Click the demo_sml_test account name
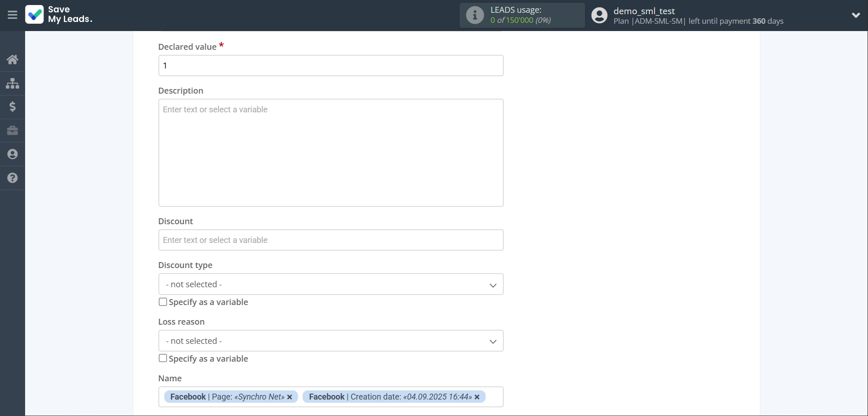Image resolution: width=868 pixels, height=416 pixels. pos(644,11)
